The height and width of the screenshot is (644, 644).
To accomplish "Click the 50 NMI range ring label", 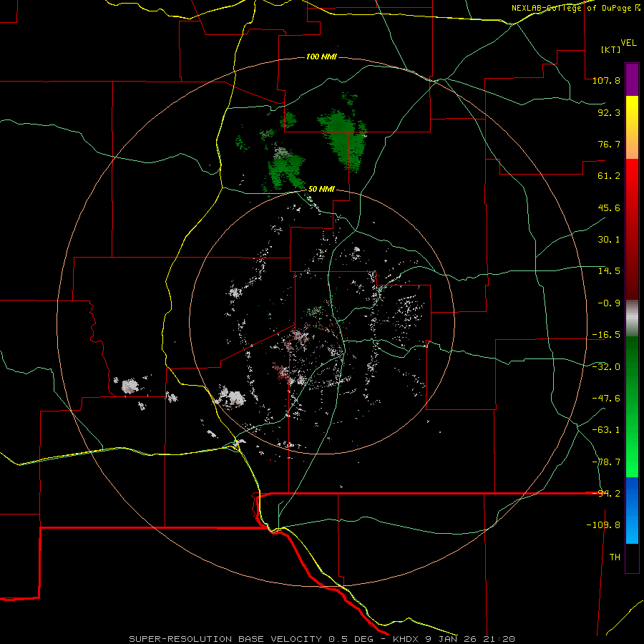I will 321,190.
